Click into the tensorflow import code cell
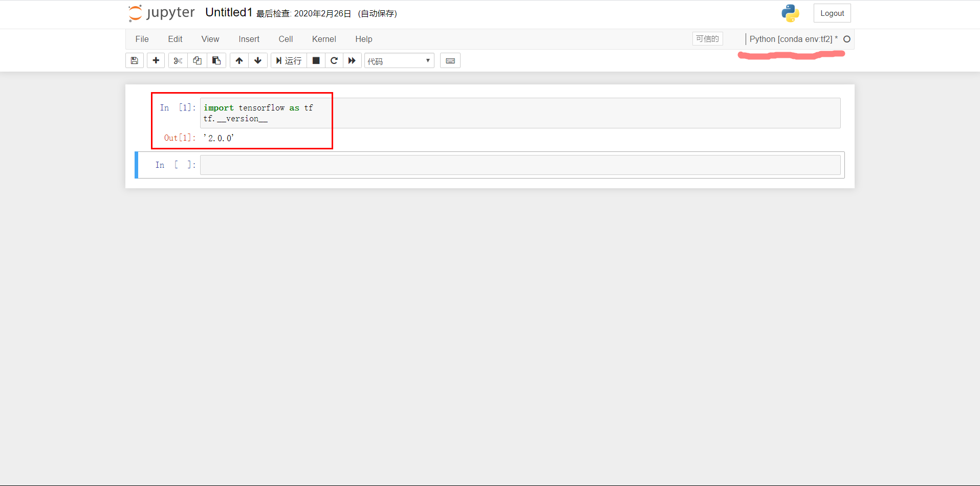Image resolution: width=980 pixels, height=486 pixels. click(520, 113)
